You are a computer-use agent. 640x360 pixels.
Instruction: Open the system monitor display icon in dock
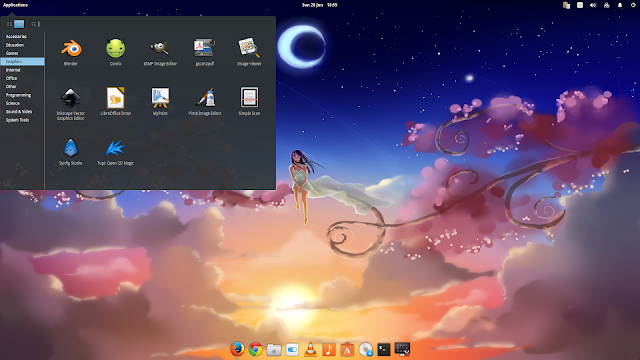pos(402,349)
